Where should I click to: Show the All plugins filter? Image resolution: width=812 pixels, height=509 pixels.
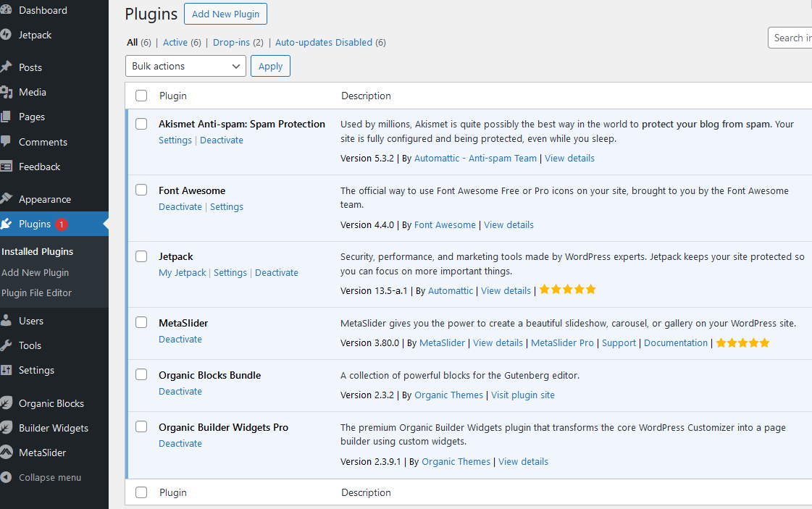[133, 43]
